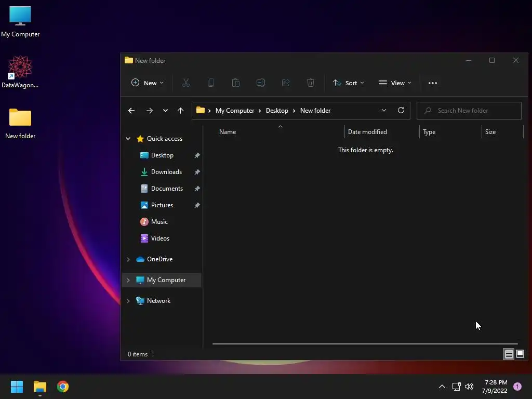Collapse the Quick access tree node
The height and width of the screenshot is (399, 532).
(x=128, y=138)
